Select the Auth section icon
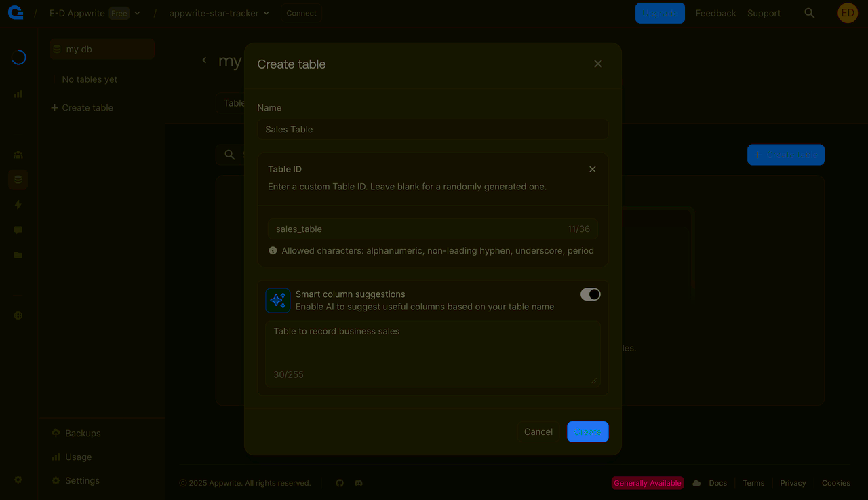 pyautogui.click(x=18, y=154)
